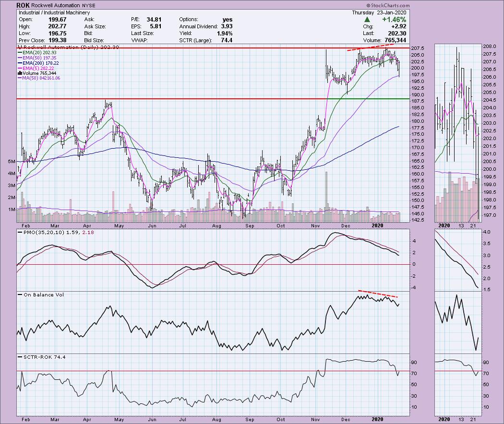Click the Ask Size label

[x=95, y=26]
